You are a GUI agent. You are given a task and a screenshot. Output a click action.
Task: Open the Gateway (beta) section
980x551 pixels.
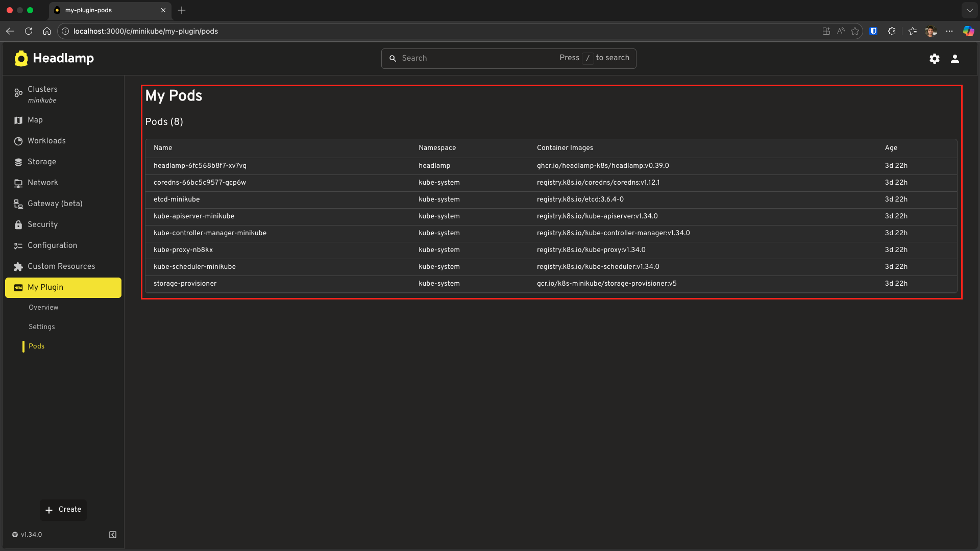point(55,204)
